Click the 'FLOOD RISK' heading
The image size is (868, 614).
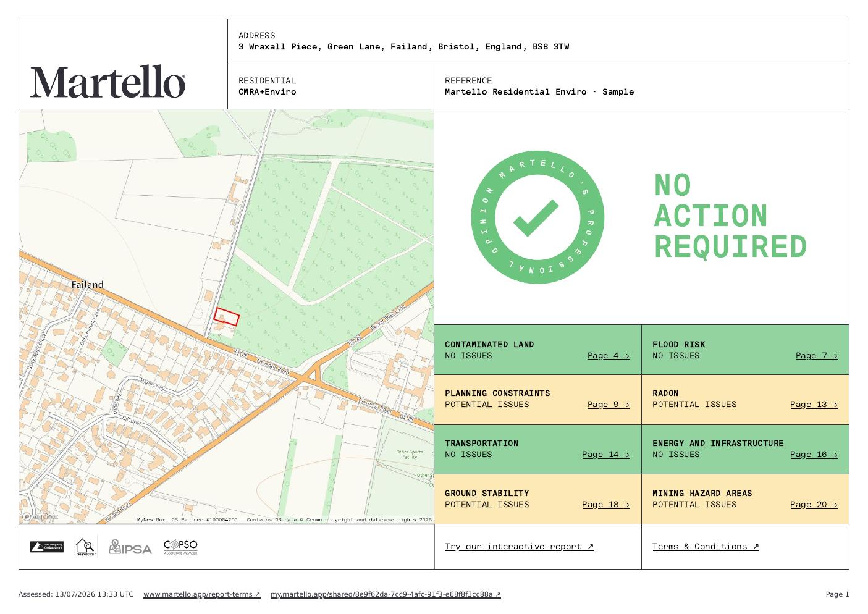(678, 344)
